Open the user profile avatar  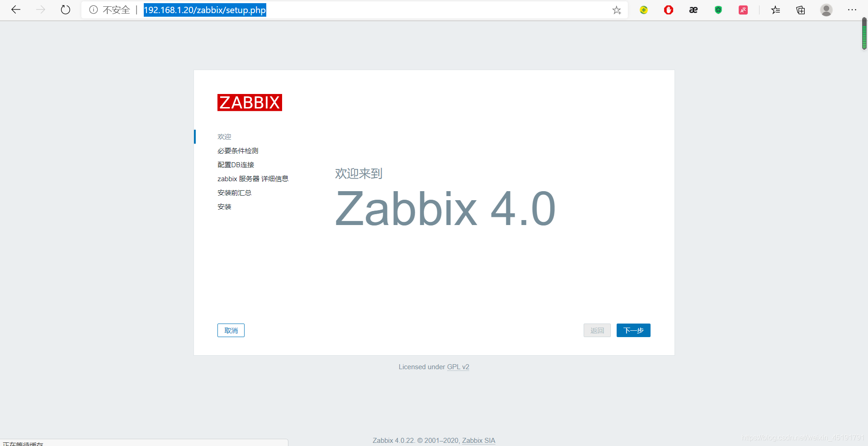click(826, 10)
